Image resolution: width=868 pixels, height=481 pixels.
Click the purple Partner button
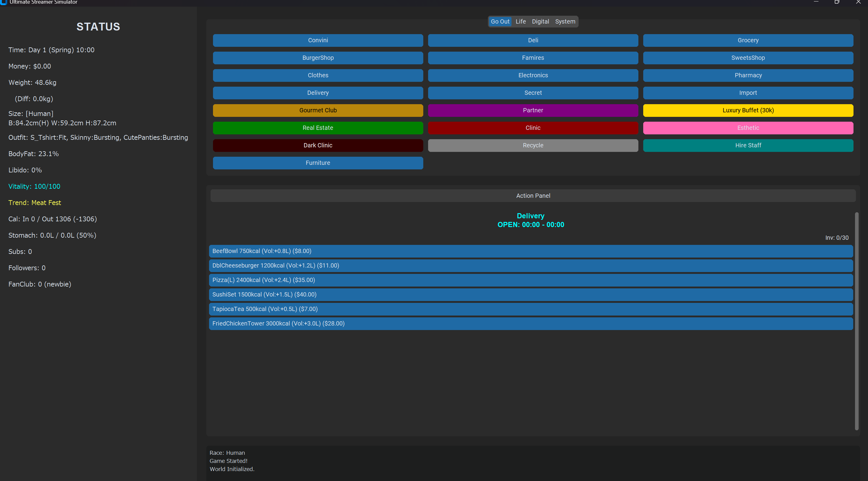click(533, 111)
